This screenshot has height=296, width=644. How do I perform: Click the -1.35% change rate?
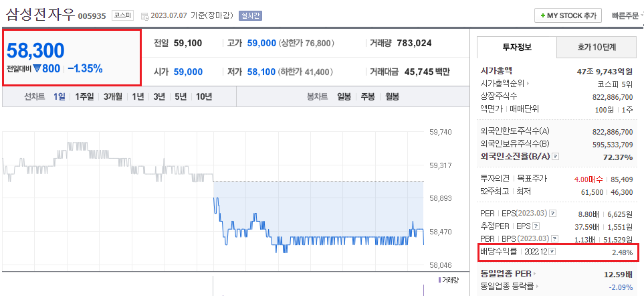pos(85,69)
